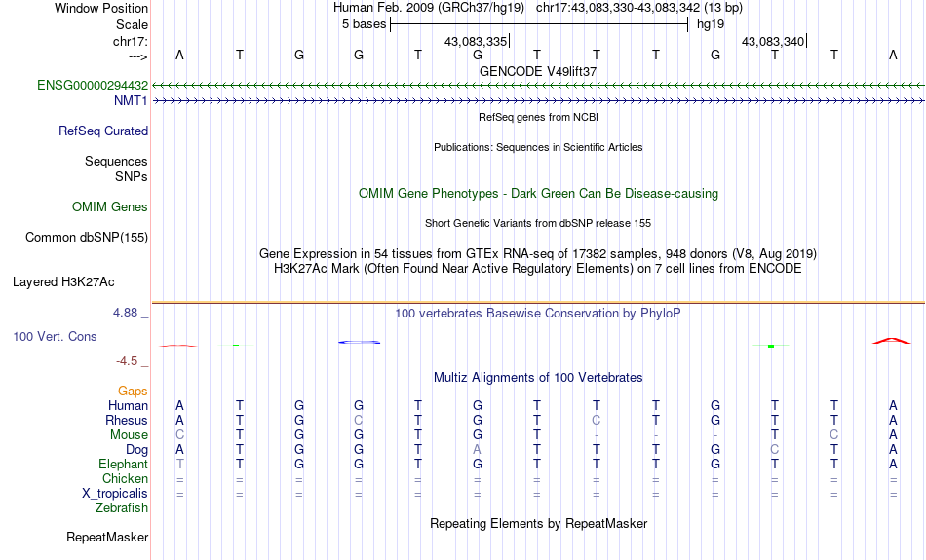Click the hg19 label beside scale bar
The width and height of the screenshot is (926, 560).
(x=711, y=24)
